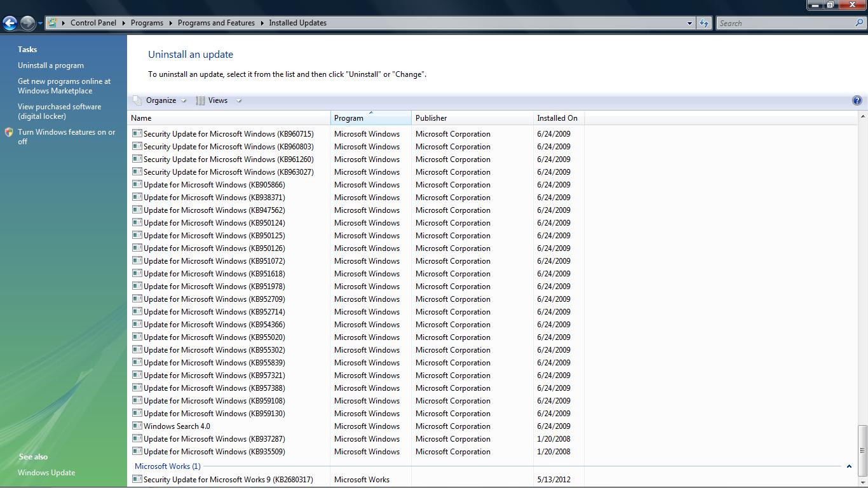The image size is (868, 488).
Task: Click icon of Security Update KB960715
Action: [137, 133]
